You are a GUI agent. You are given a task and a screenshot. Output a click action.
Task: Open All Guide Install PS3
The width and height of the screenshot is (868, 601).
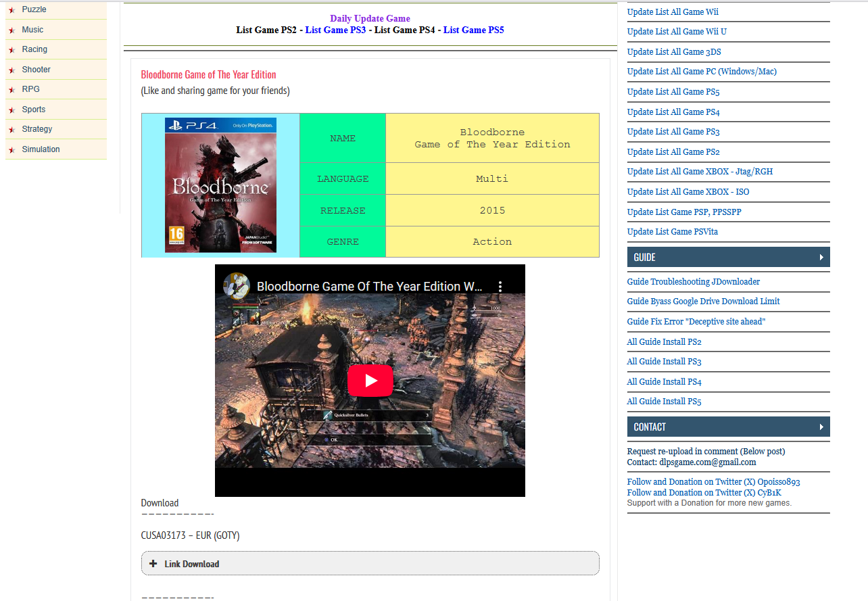[664, 361]
